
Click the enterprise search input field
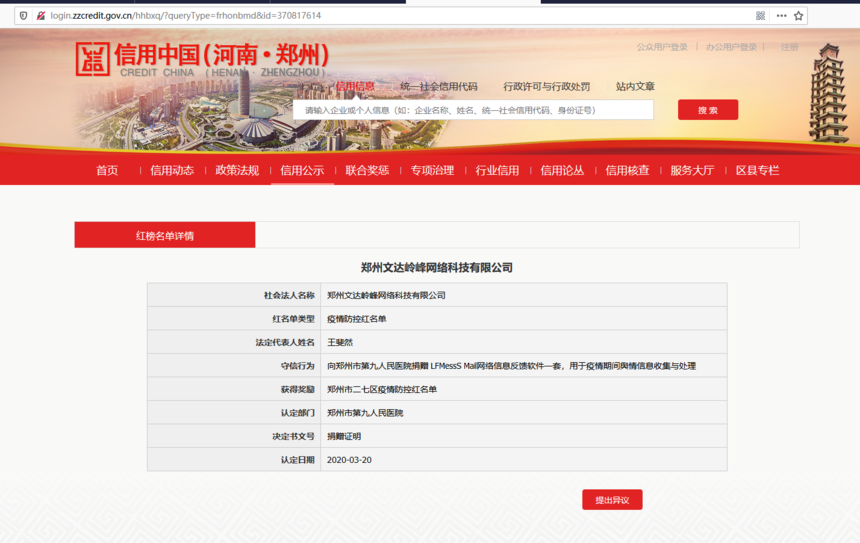coord(473,110)
